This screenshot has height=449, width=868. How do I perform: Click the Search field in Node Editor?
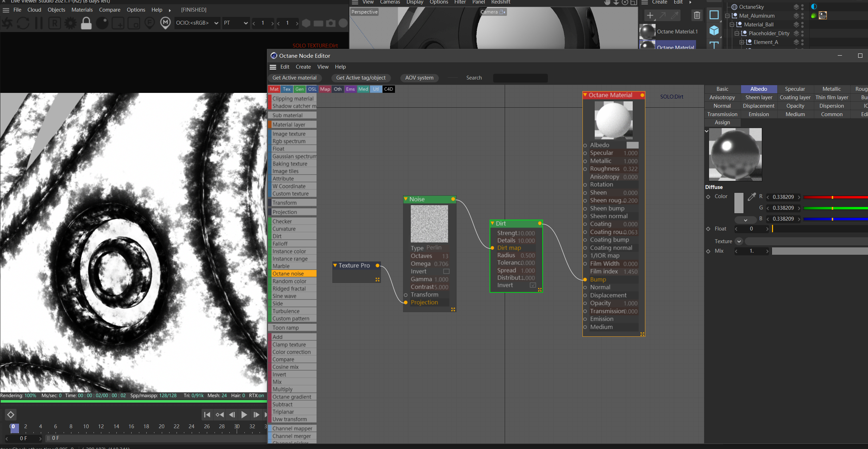click(x=520, y=78)
